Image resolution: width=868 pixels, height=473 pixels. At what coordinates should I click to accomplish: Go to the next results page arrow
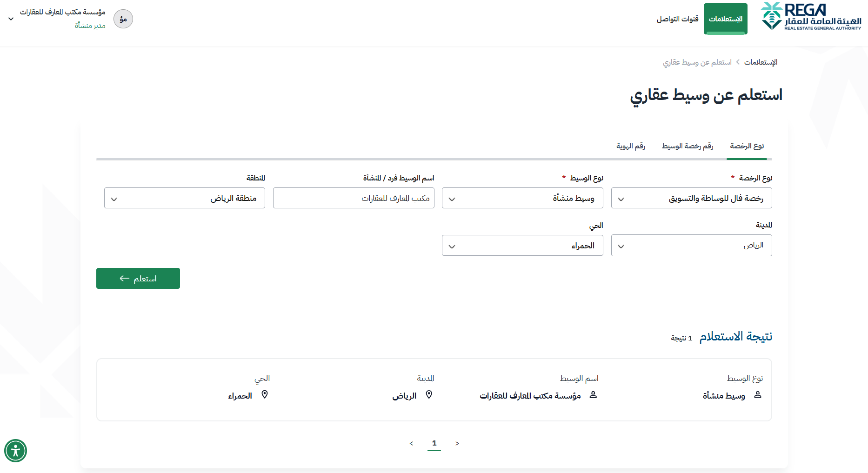tap(457, 444)
